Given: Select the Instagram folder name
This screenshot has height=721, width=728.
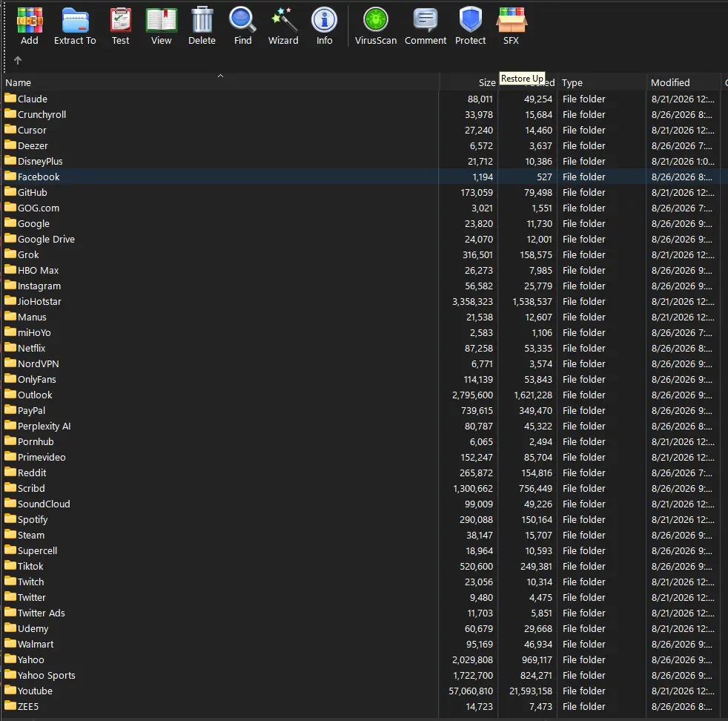Looking at the screenshot, I should [x=39, y=286].
